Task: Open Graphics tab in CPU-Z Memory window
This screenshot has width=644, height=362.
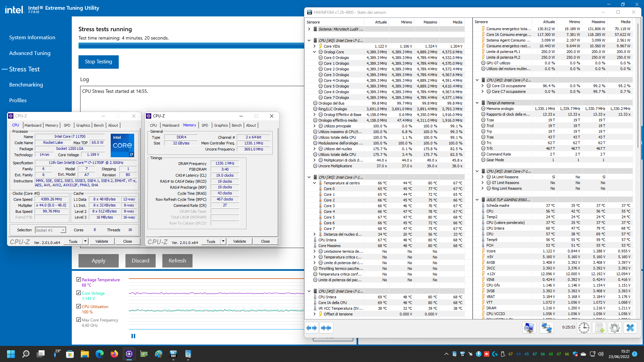Action: click(x=221, y=125)
